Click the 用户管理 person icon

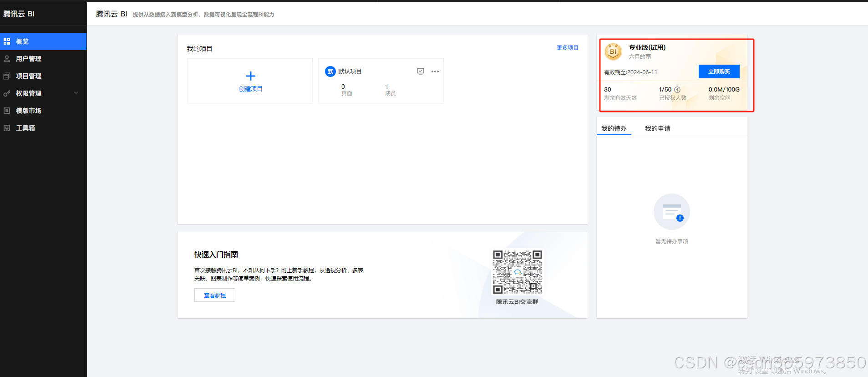[x=7, y=59]
